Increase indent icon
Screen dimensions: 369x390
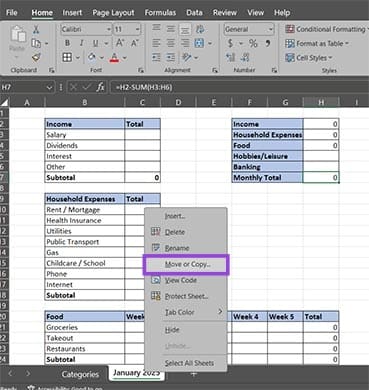click(170, 58)
